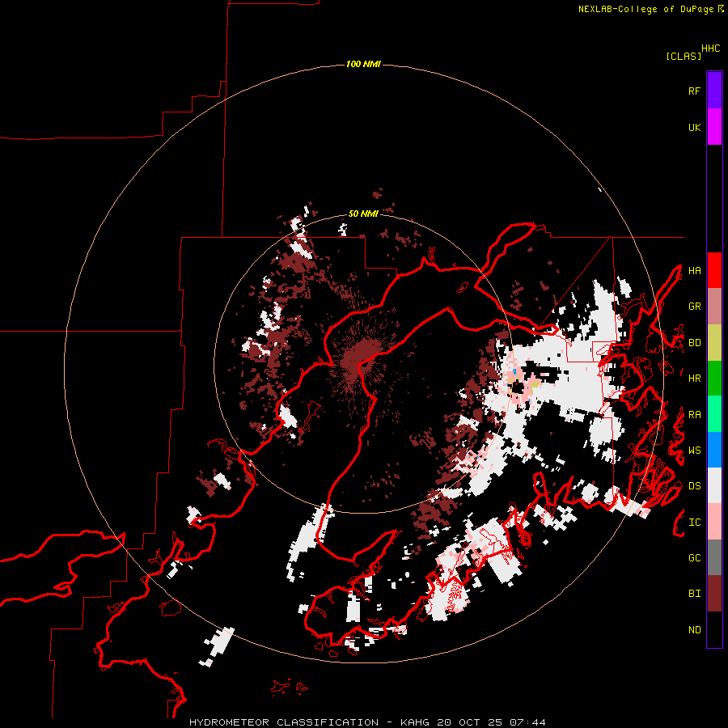Click the WS legend label
The height and width of the screenshot is (728, 728).
(694, 451)
